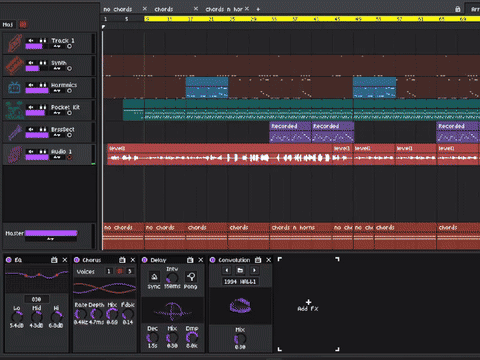This screenshot has height=360, width=480.
Task: Close the 'chords n hor' tab
Action: 247,9
